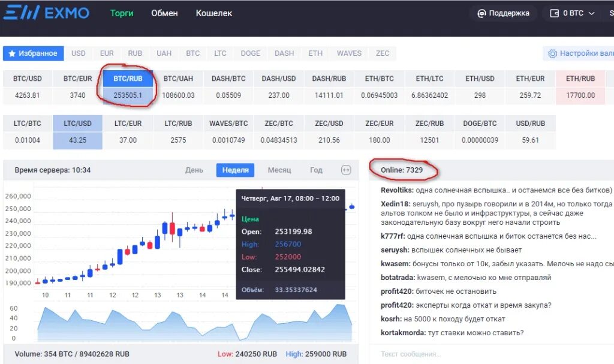
Task: Choose the USD/RUB pair
Action: click(530, 132)
